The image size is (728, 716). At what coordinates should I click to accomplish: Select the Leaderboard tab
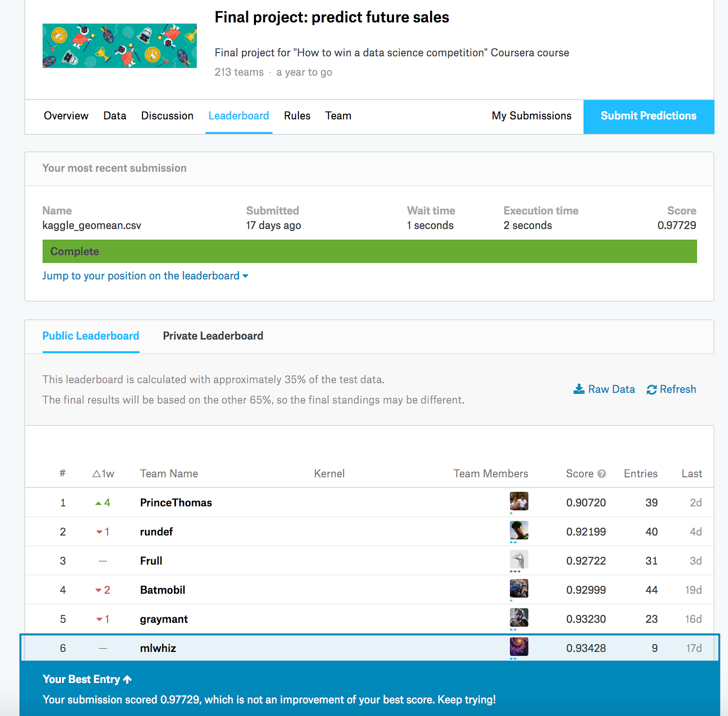tap(239, 116)
